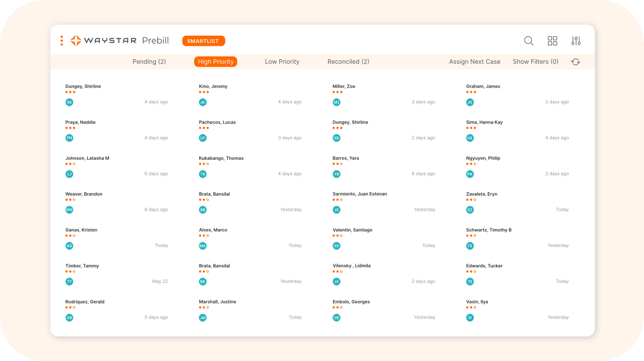644x361 pixels.
Task: Click the IV avatar for Vasin, Ilya
Action: click(x=470, y=317)
